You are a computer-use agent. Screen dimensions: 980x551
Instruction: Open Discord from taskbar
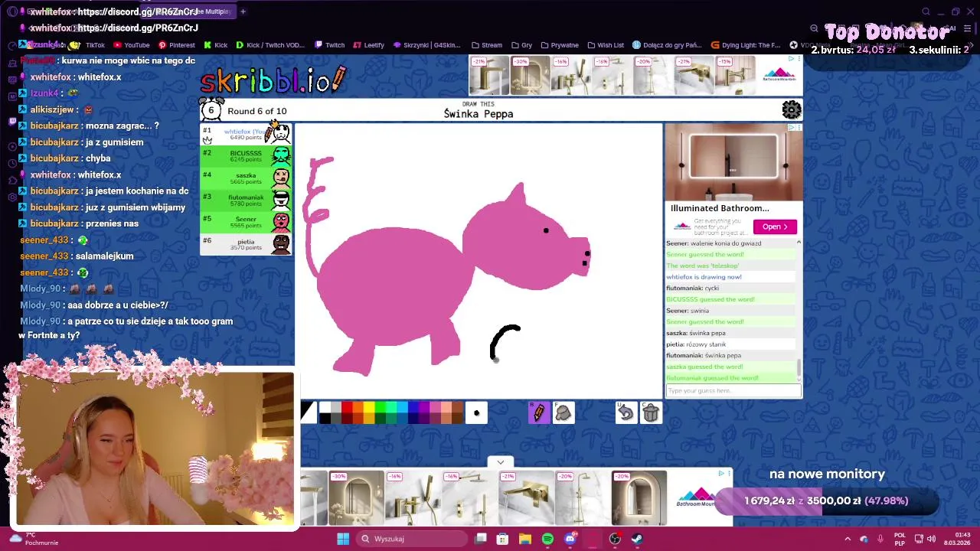click(x=570, y=539)
